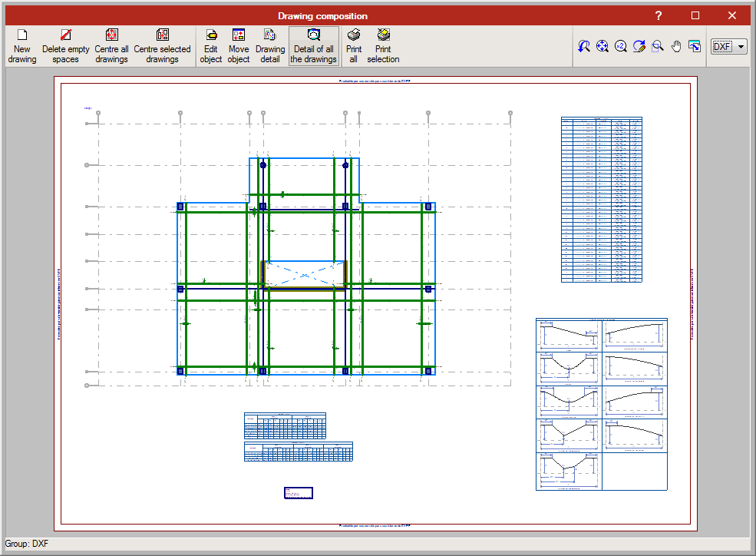The height and width of the screenshot is (556, 756).
Task: Click the New drawing toolbar button
Action: tap(22, 46)
